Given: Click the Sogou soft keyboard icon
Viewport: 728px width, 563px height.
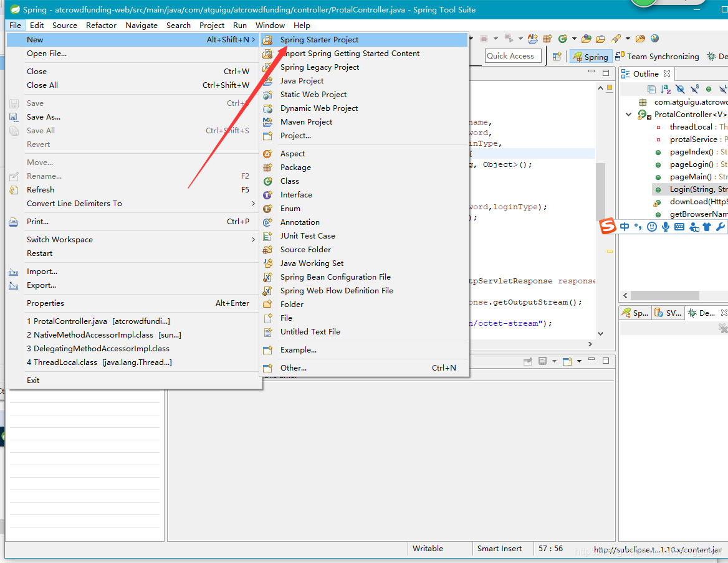Looking at the screenshot, I should point(679,227).
